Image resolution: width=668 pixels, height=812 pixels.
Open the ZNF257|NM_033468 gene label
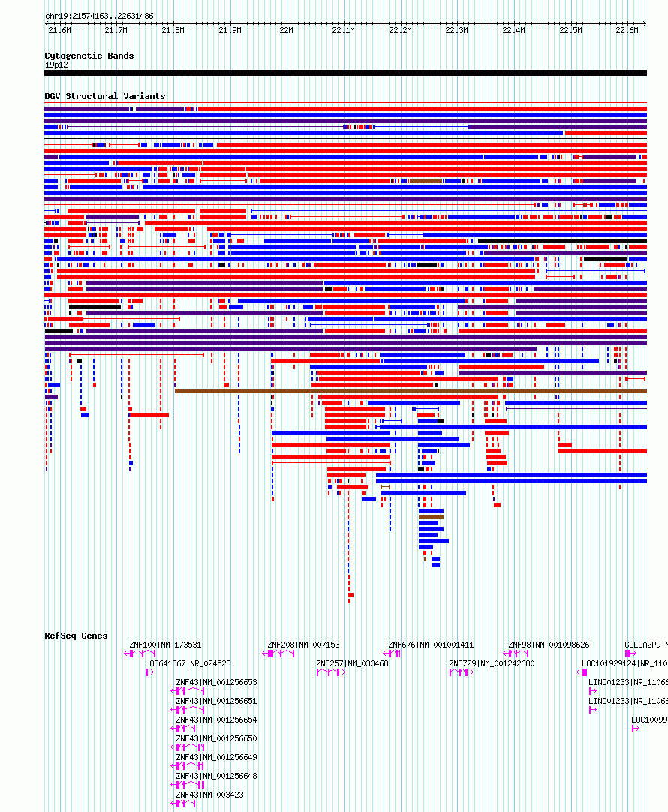[352, 663]
